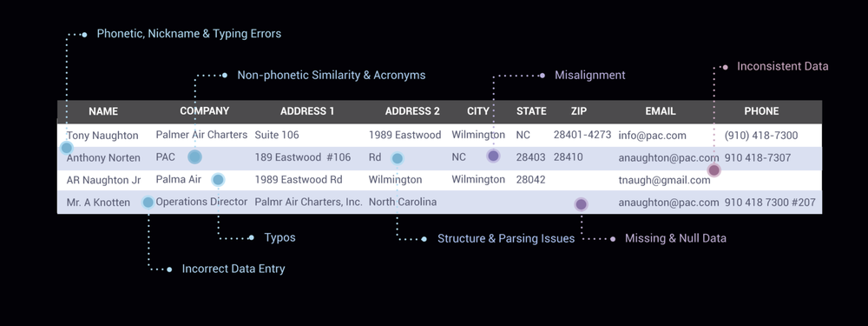Select the PHONE column header
The image size is (868, 326).
click(761, 111)
